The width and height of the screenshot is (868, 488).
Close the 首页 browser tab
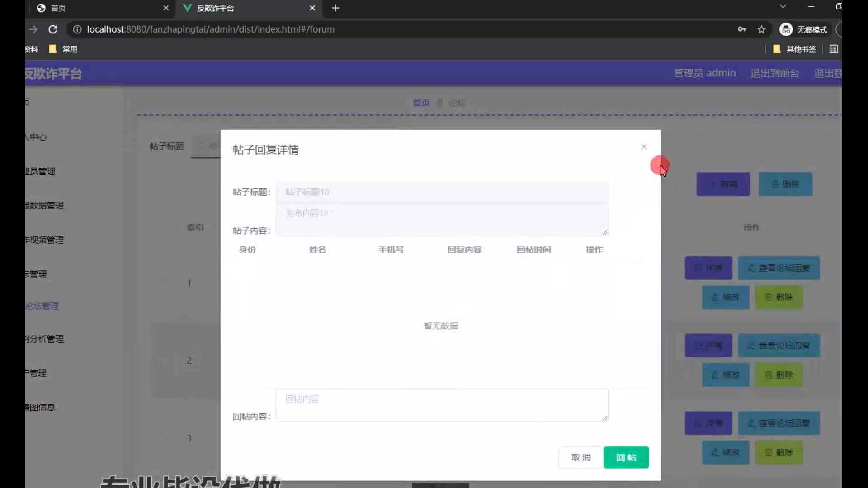[166, 8]
